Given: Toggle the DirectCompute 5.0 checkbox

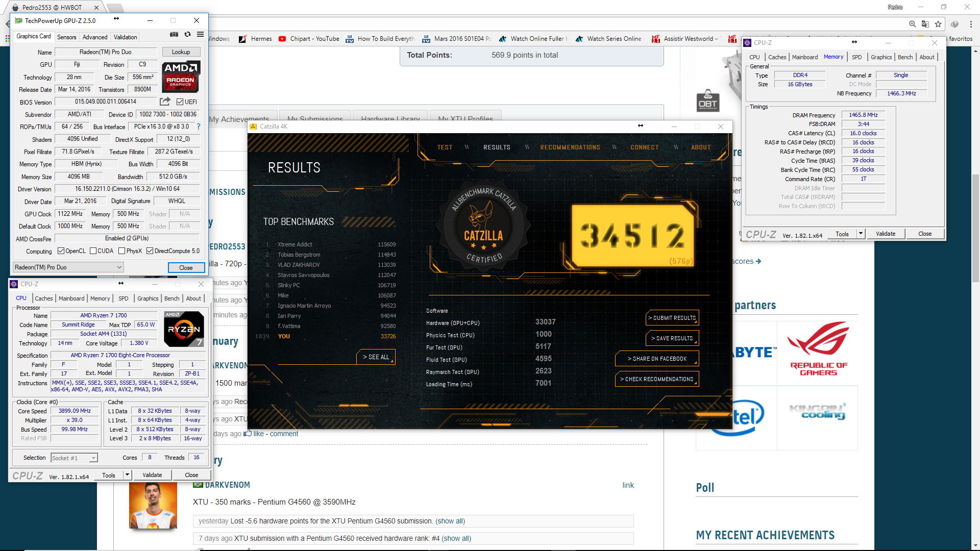Looking at the screenshot, I should pos(150,251).
